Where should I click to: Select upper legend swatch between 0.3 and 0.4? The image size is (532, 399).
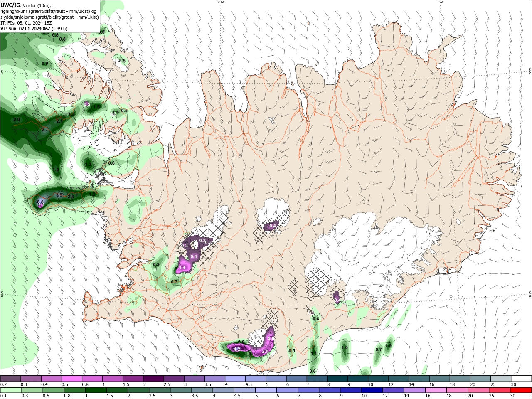tap(31, 379)
